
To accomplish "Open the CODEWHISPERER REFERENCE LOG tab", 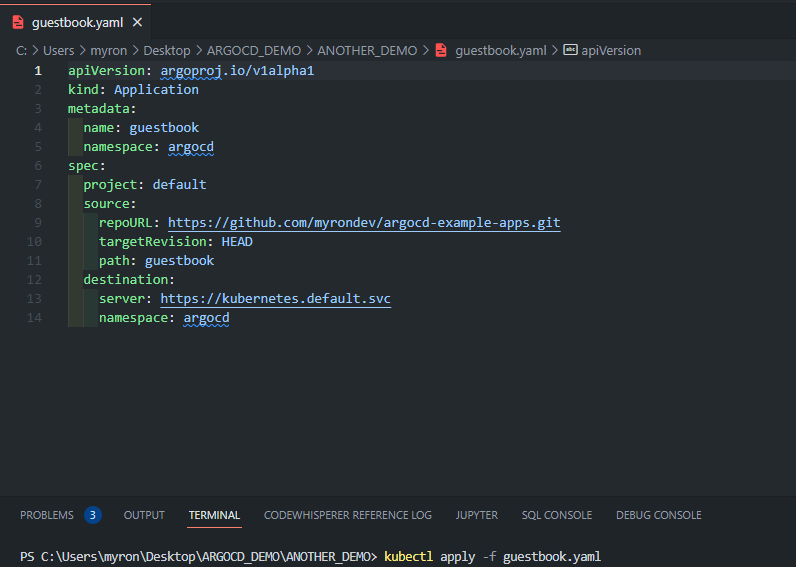I will pyautogui.click(x=348, y=515).
